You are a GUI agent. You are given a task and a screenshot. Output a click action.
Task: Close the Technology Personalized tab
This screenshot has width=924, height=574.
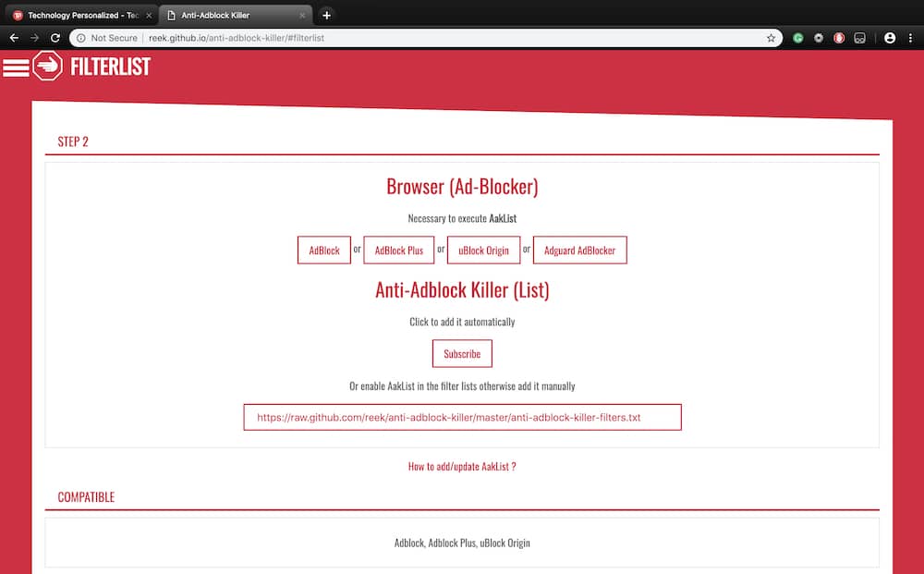pyautogui.click(x=149, y=16)
